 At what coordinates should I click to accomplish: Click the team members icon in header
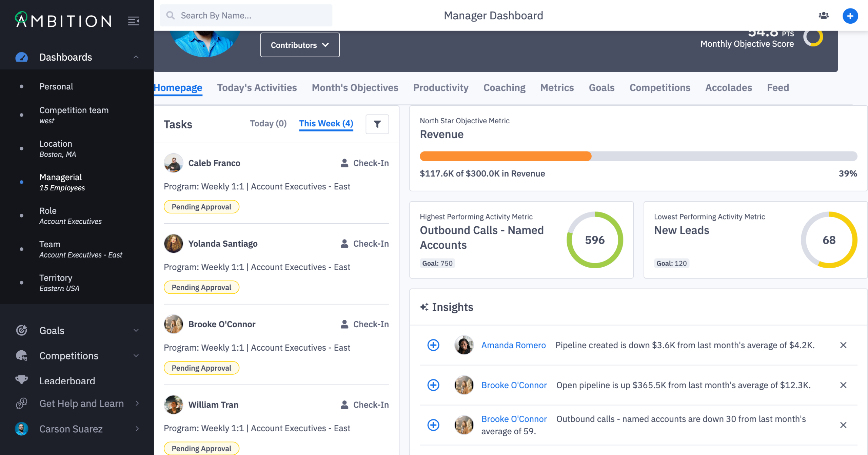824,16
